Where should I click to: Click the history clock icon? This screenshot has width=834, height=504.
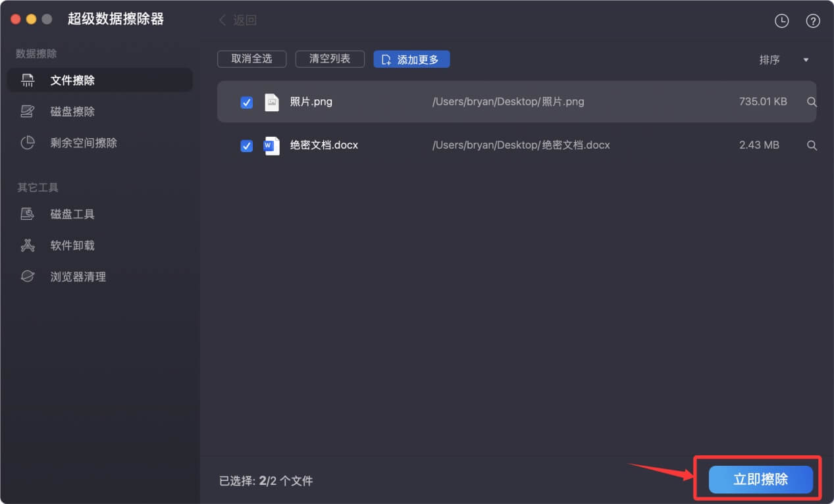(781, 21)
